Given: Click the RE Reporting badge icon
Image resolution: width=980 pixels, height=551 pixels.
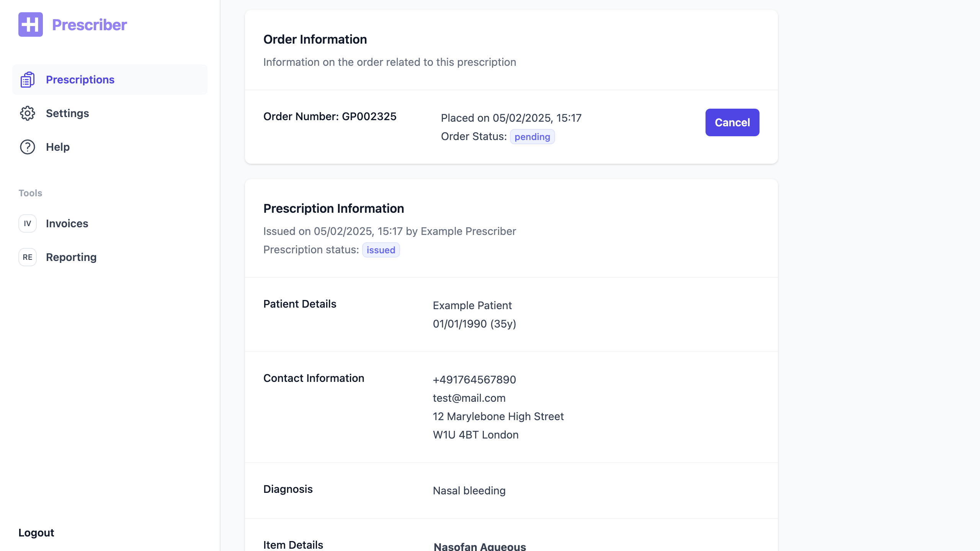Looking at the screenshot, I should click(28, 257).
